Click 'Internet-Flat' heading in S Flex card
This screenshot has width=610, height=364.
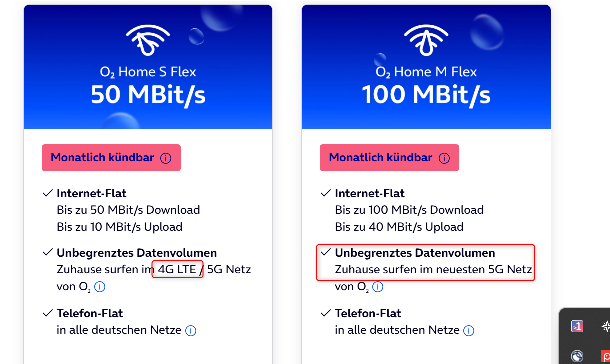pyautogui.click(x=91, y=193)
